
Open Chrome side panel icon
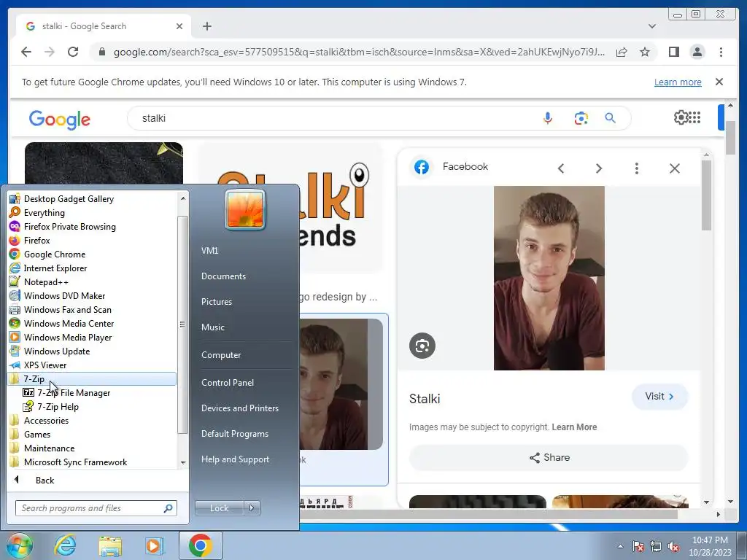(673, 52)
